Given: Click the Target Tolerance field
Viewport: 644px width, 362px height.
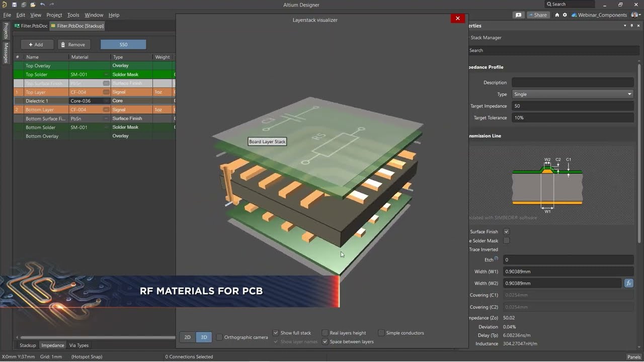Looking at the screenshot, I should coord(573,118).
